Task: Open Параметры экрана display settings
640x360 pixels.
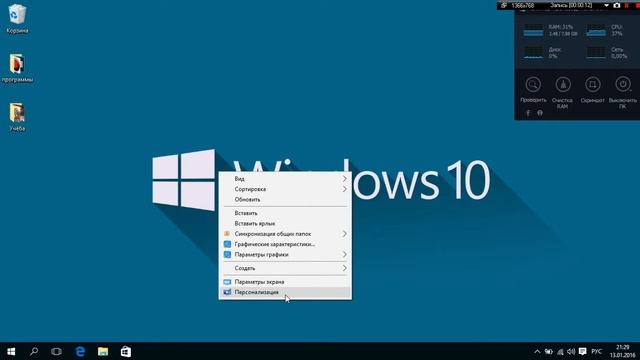Action: (285, 282)
